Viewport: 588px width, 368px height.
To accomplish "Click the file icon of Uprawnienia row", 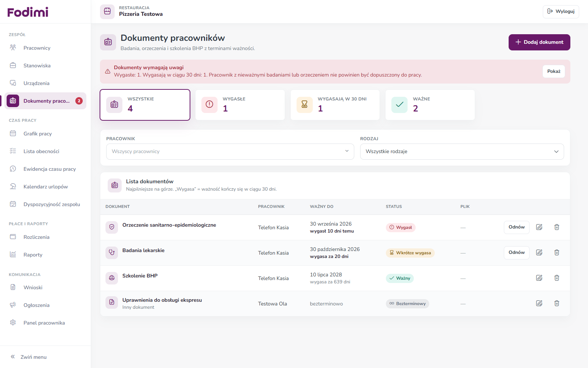I will point(112,302).
